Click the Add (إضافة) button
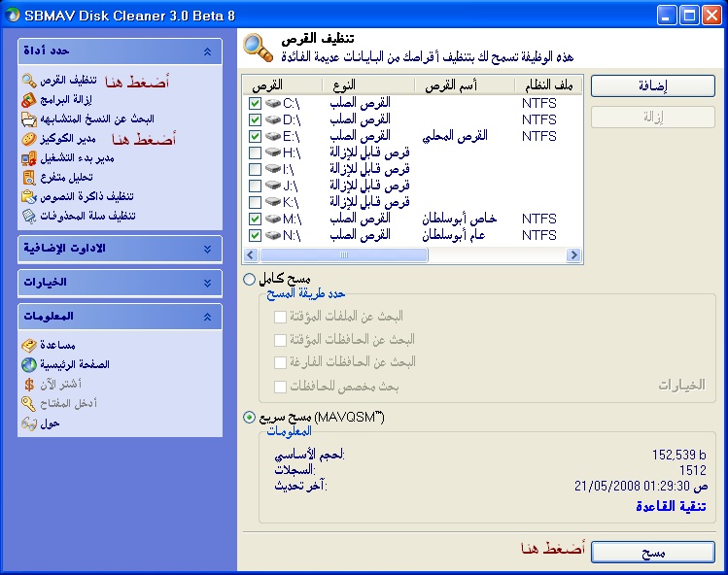The image size is (728, 575). [x=653, y=85]
